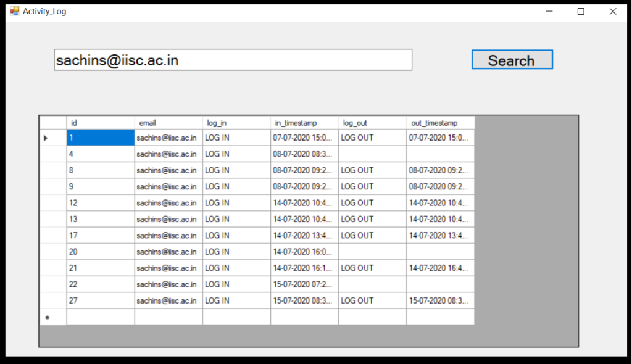Sort by the email column header
The height and width of the screenshot is (364, 632).
point(168,123)
